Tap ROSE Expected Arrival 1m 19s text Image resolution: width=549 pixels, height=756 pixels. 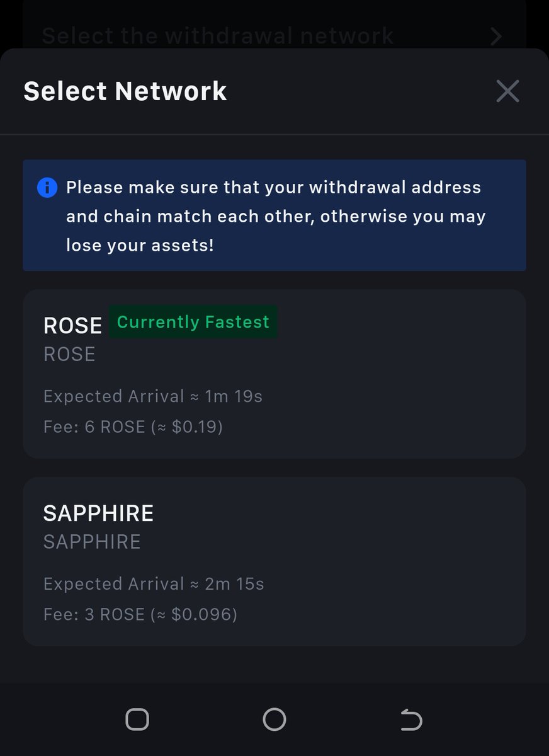click(153, 396)
